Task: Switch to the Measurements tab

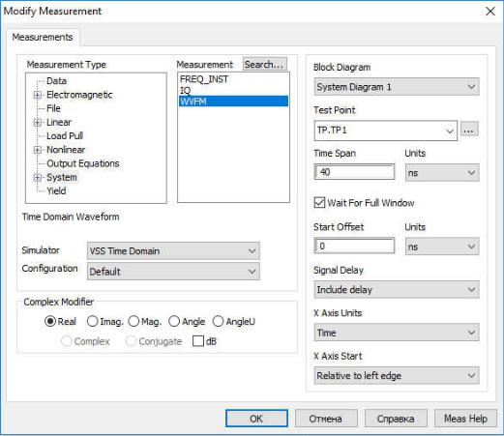Action: [x=43, y=37]
